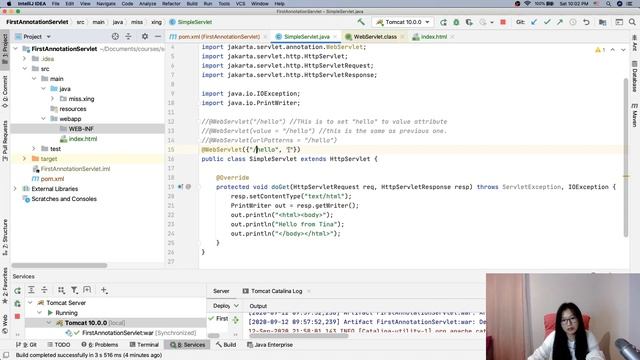Hide the Project tool window

tap(158, 36)
